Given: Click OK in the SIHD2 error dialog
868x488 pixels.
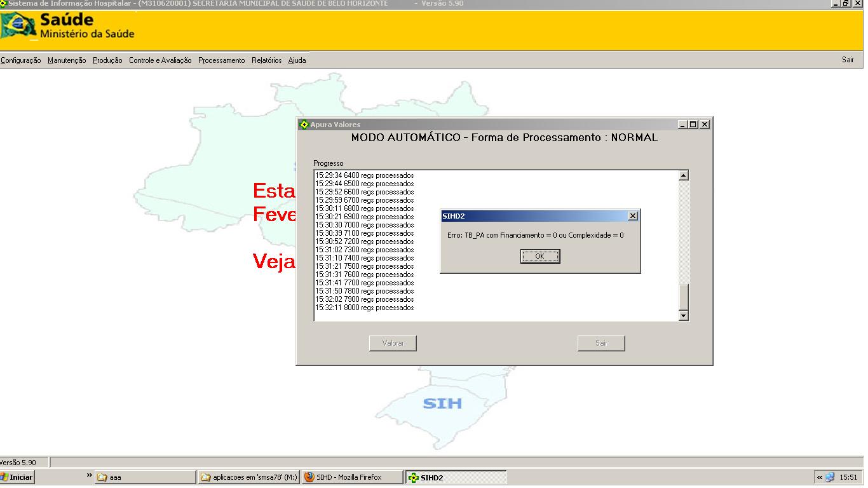Looking at the screenshot, I should 540,256.
